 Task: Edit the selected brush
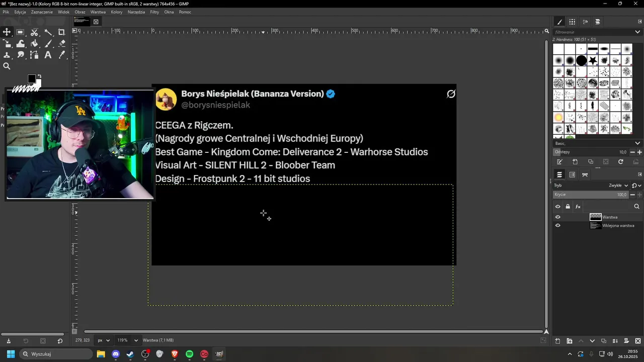tap(559, 162)
